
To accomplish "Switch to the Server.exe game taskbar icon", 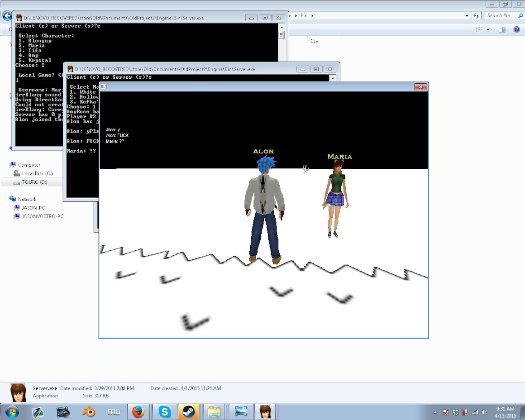I will [x=265, y=412].
